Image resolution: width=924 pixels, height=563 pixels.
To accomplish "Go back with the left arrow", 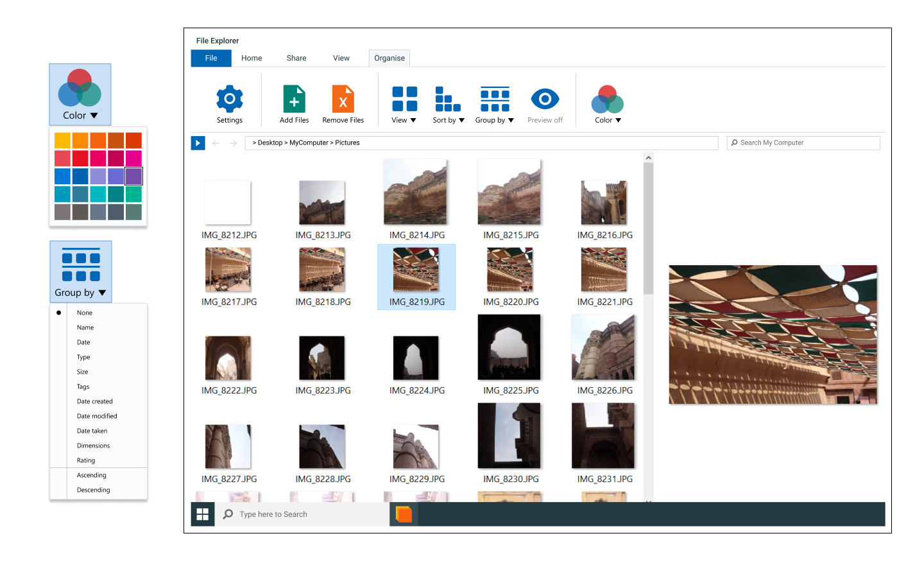I will pyautogui.click(x=216, y=143).
